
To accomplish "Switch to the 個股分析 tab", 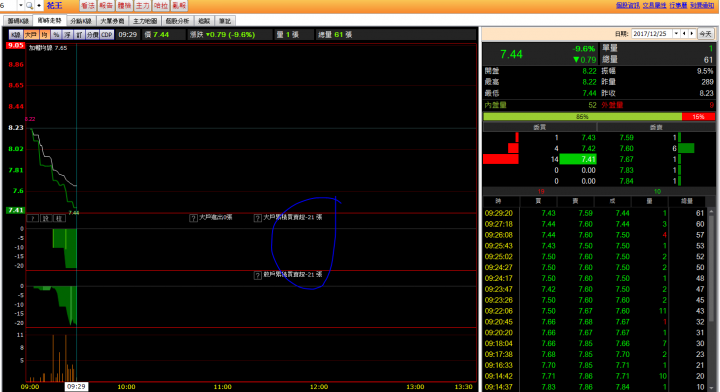I will tap(177, 21).
